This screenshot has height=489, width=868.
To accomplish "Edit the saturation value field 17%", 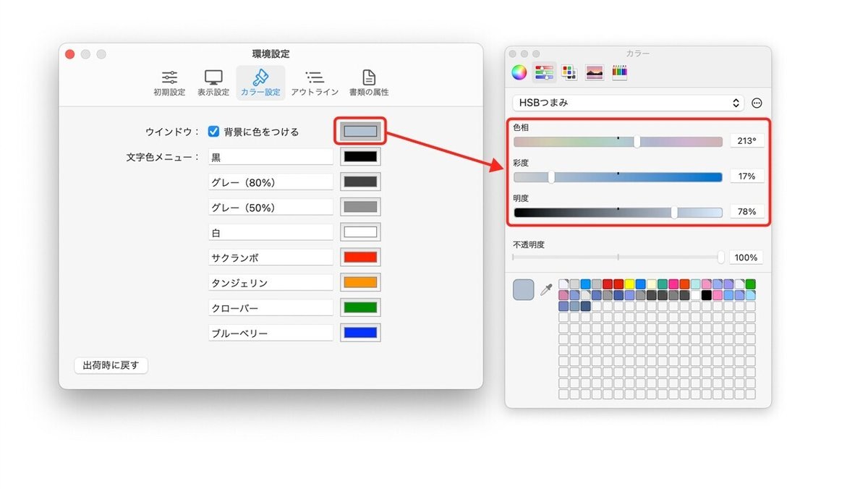I will tap(746, 177).
